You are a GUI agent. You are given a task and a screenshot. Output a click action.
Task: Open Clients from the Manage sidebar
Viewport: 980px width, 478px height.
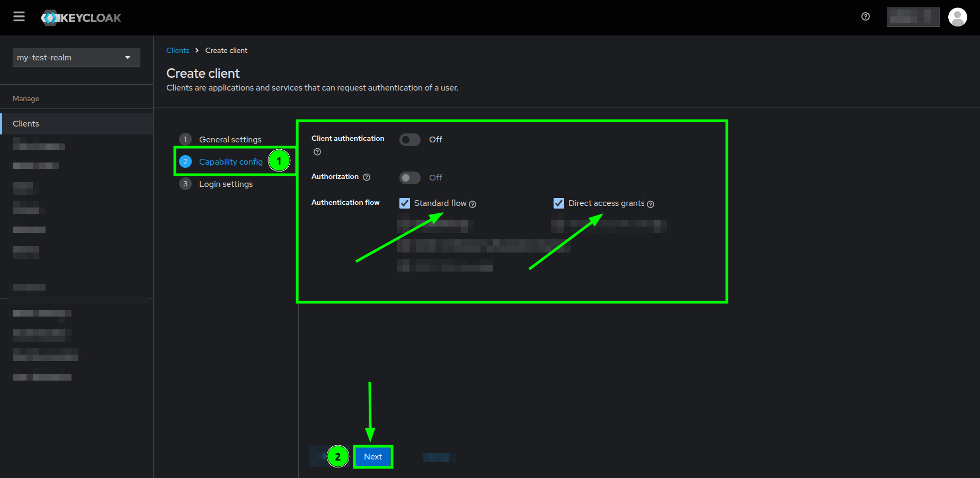point(25,123)
